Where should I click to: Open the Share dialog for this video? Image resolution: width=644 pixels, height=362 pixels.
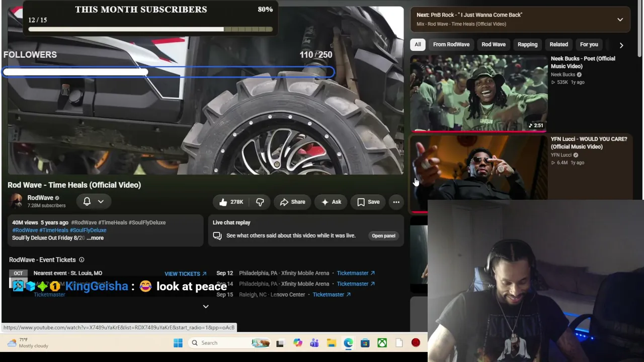(x=292, y=202)
